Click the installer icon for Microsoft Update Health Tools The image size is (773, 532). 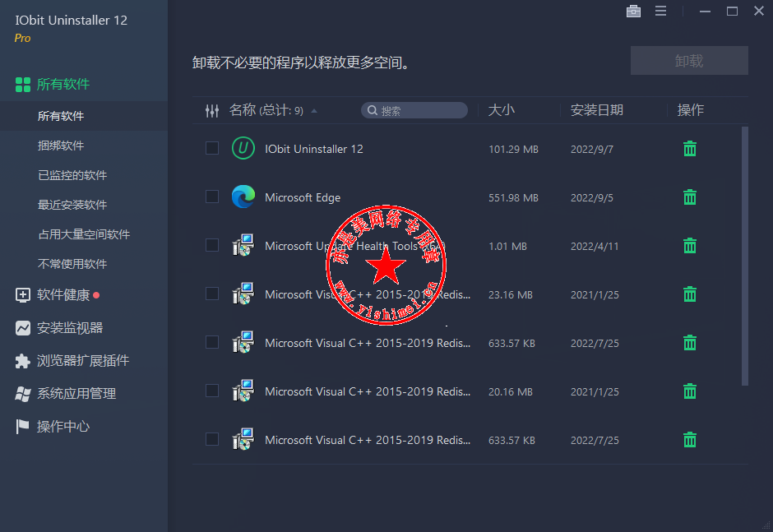click(243, 245)
